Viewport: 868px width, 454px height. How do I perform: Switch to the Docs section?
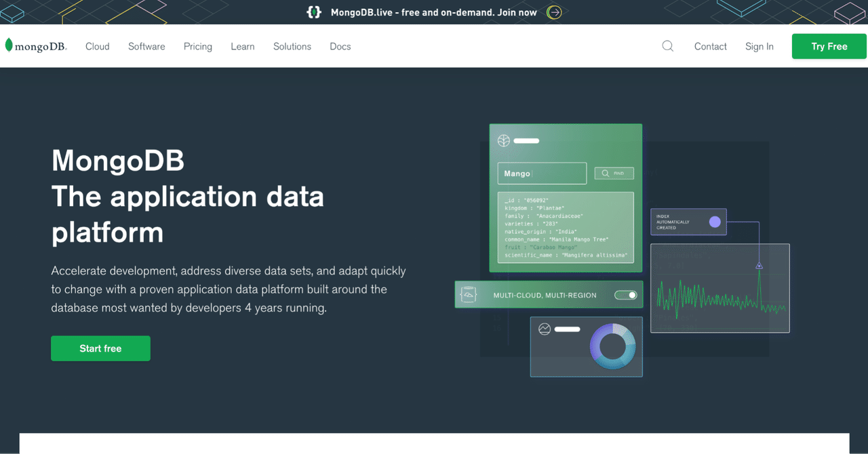tap(340, 46)
